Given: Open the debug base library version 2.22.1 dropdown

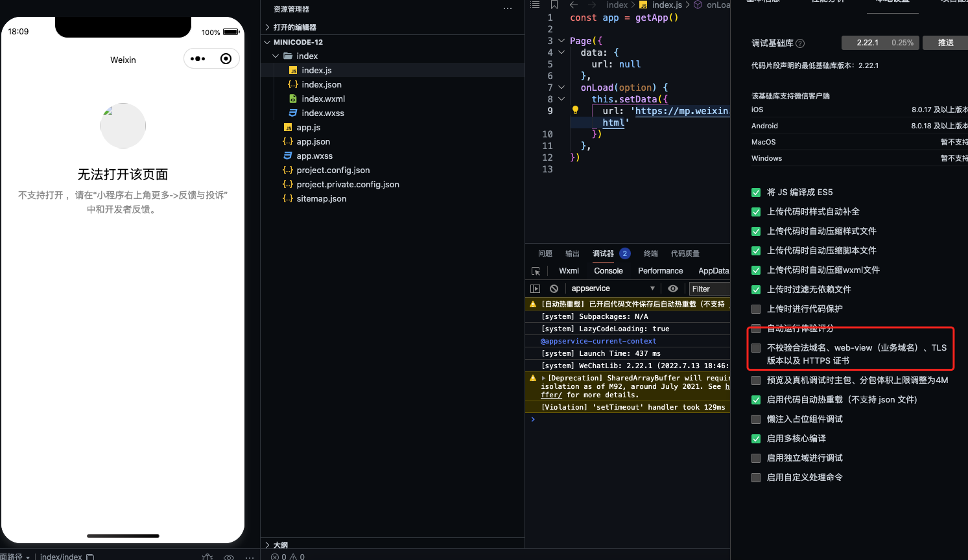Looking at the screenshot, I should coord(880,43).
